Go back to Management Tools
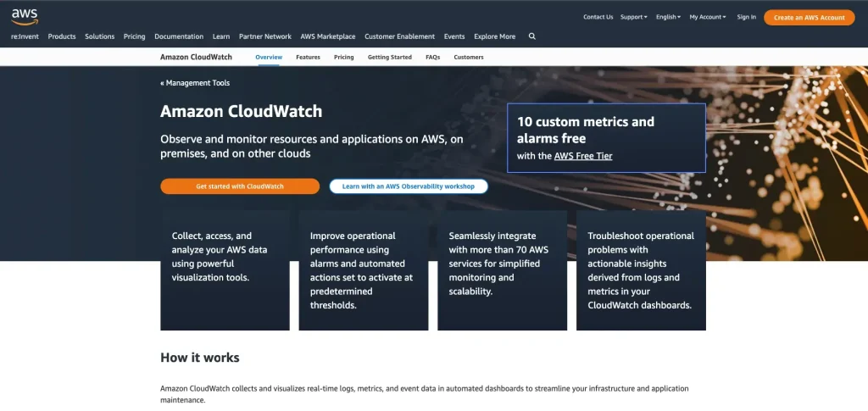868x411 pixels. pyautogui.click(x=195, y=83)
